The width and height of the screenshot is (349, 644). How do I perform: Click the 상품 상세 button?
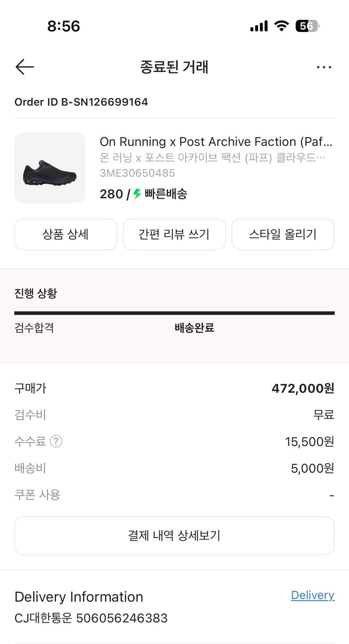point(66,234)
